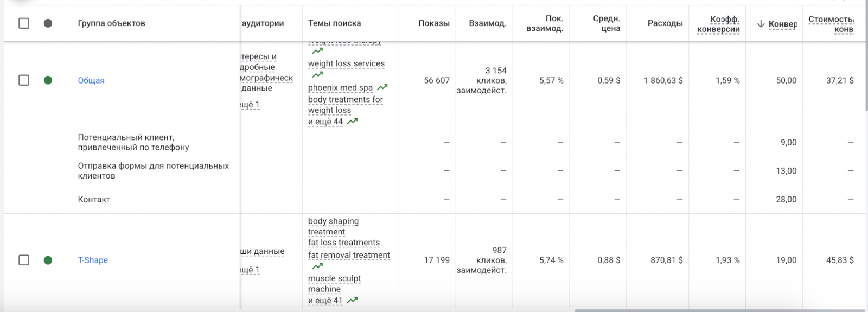Click the grey status dot in the header
Image resolution: width=868 pixels, height=312 pixels.
click(48, 23)
